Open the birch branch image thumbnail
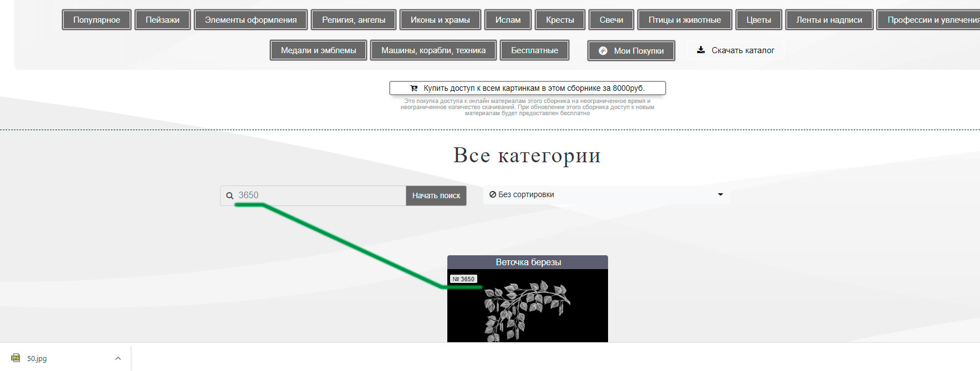The width and height of the screenshot is (980, 371). [528, 306]
